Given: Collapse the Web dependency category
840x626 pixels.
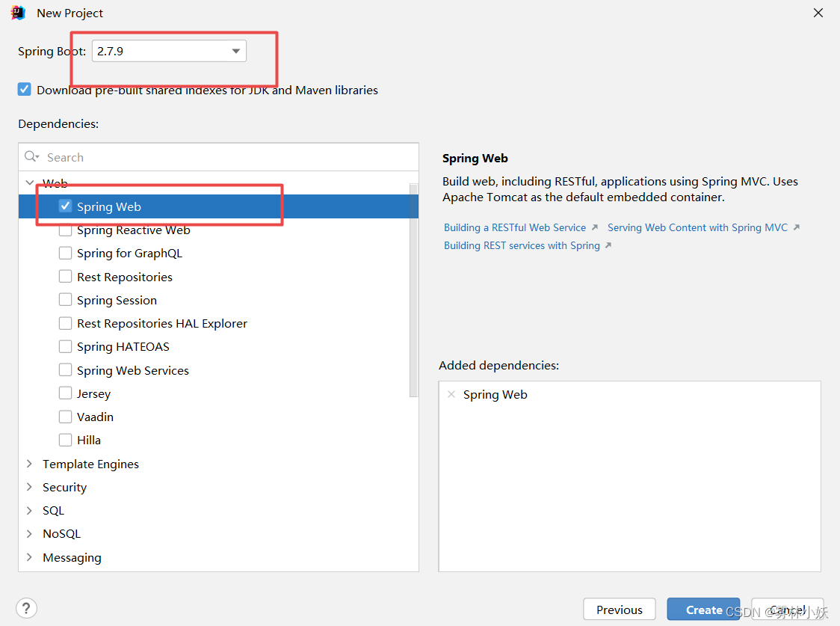Looking at the screenshot, I should [x=30, y=182].
